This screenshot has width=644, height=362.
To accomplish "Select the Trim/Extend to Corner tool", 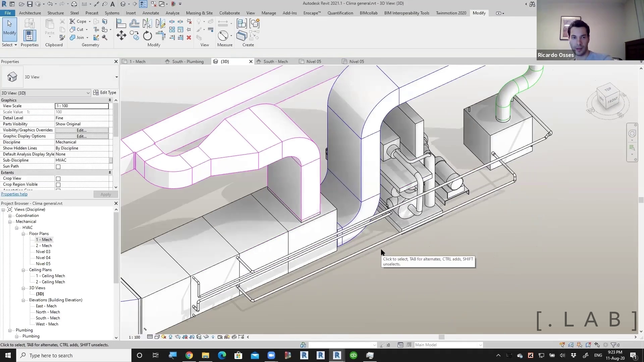I will pyautogui.click(x=160, y=36).
